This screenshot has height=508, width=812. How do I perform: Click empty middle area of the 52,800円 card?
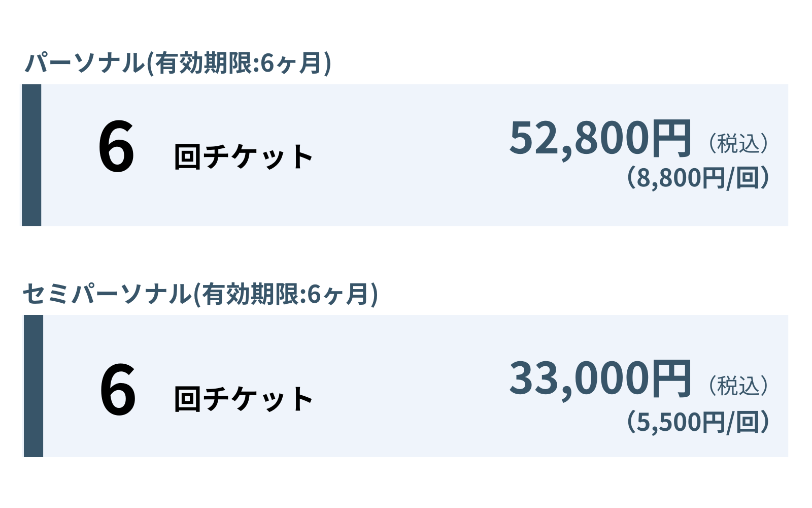(406, 155)
